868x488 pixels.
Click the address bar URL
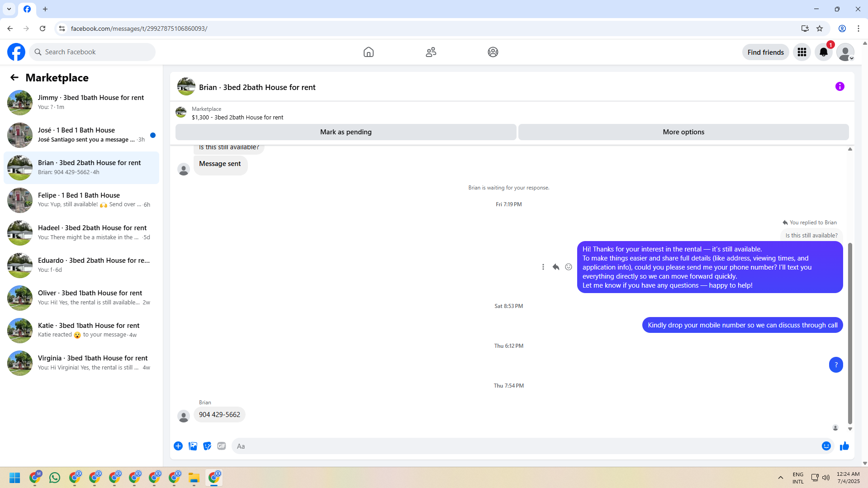pos(139,28)
